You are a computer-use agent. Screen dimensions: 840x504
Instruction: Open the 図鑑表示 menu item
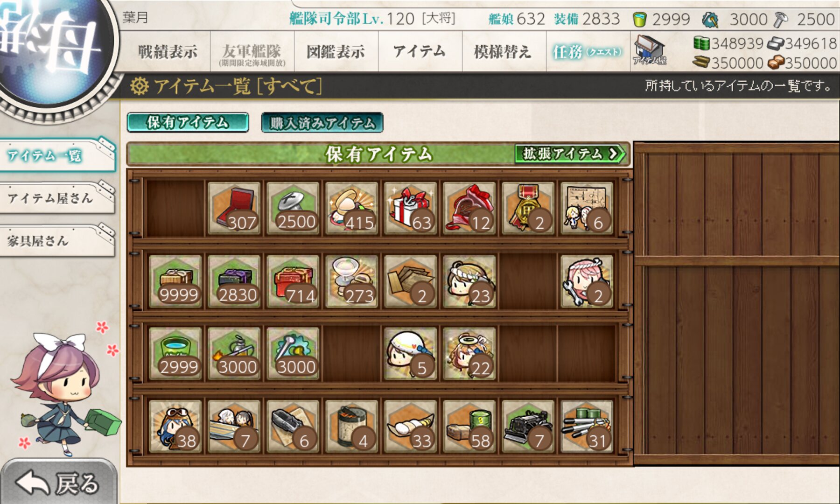click(336, 51)
